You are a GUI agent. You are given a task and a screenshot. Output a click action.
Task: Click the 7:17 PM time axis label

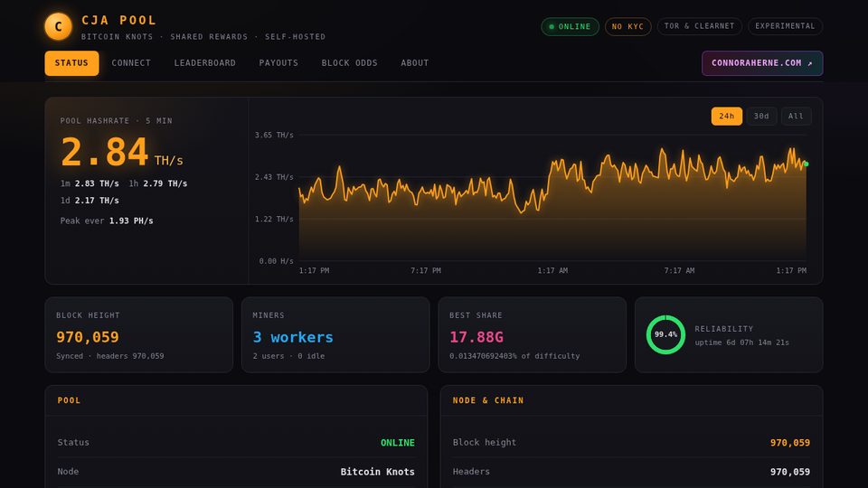click(x=426, y=270)
